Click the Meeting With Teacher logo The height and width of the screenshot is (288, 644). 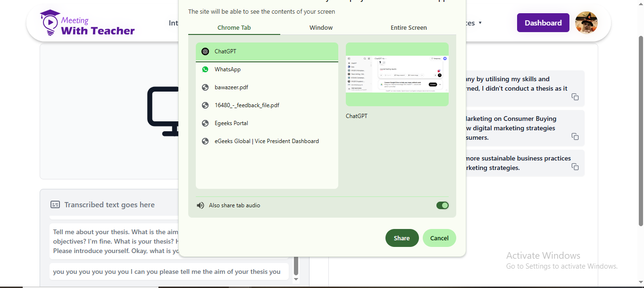pyautogui.click(x=88, y=23)
